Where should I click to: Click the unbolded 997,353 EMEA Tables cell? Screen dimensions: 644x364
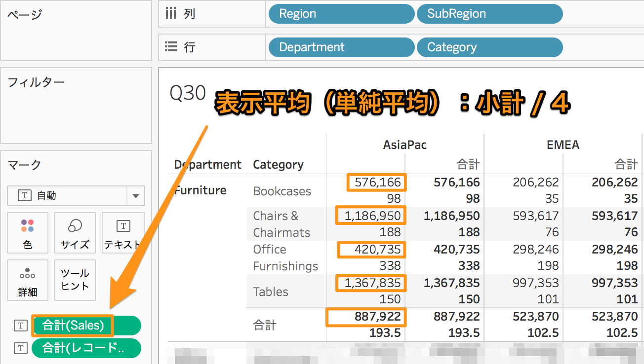536,283
